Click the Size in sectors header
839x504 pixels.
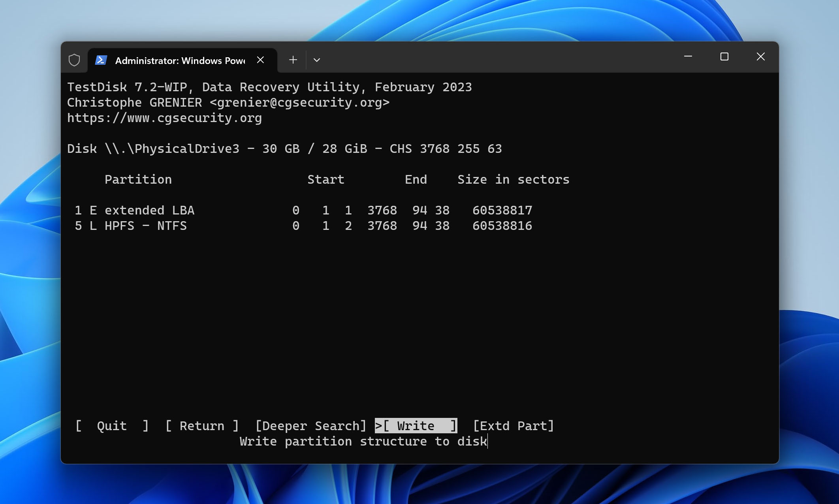[x=514, y=179]
